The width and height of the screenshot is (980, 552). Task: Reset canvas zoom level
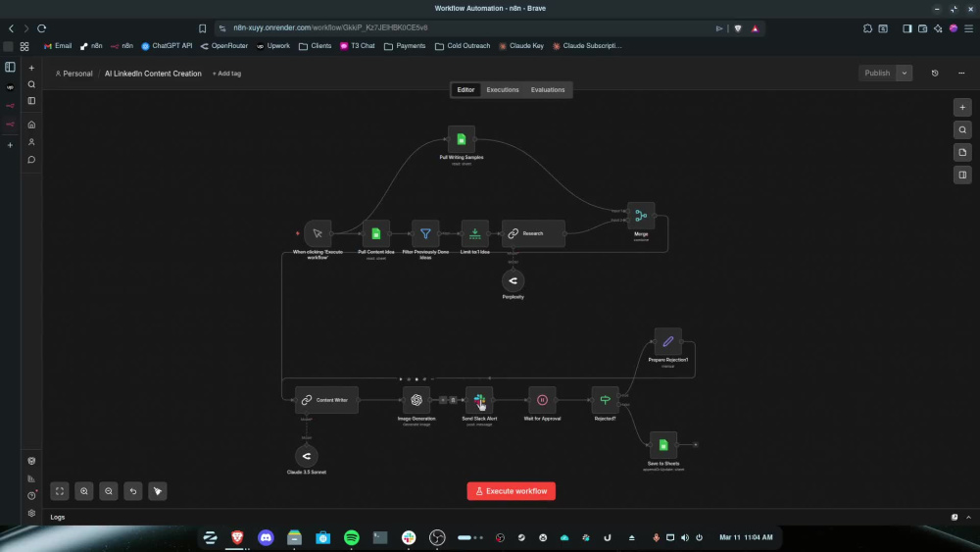133,491
